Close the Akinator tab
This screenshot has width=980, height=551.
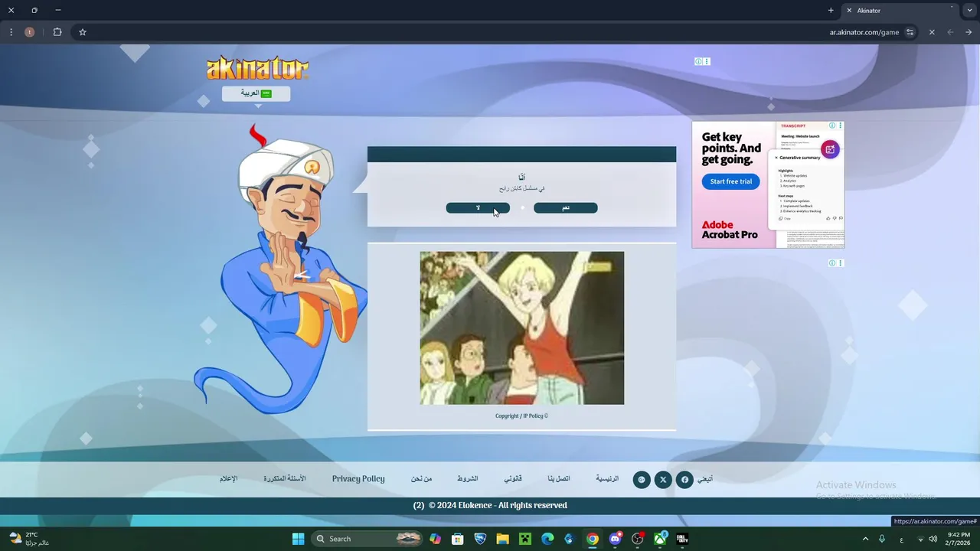coord(848,11)
